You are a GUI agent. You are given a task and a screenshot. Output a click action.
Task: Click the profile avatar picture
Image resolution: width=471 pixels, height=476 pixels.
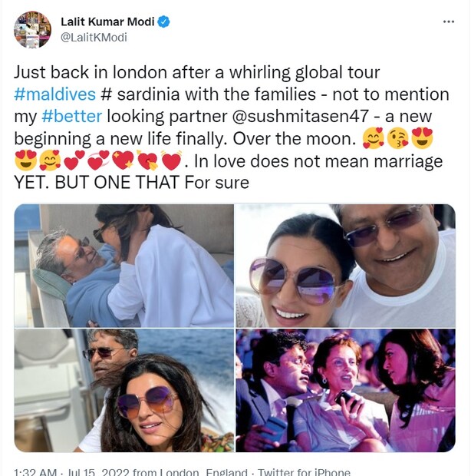coord(32,31)
